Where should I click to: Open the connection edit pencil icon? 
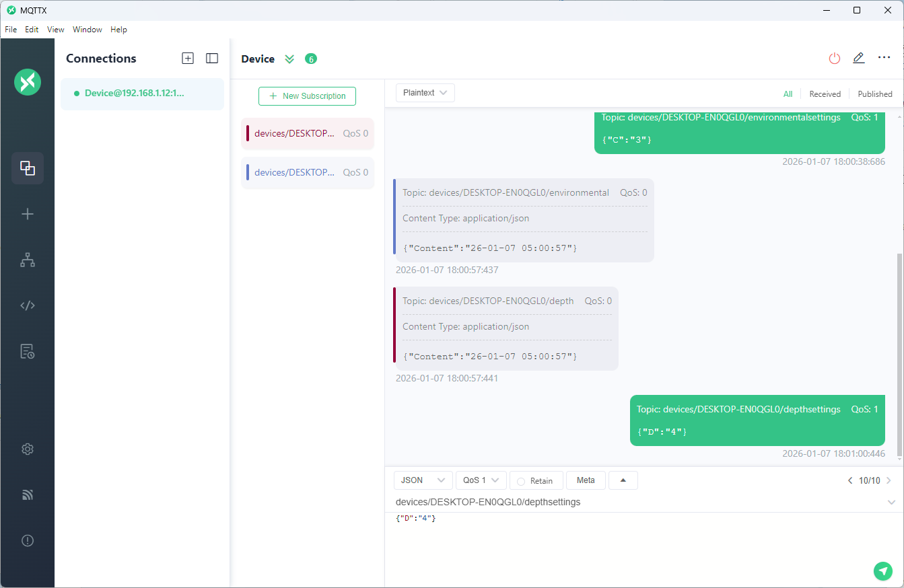pyautogui.click(x=858, y=59)
